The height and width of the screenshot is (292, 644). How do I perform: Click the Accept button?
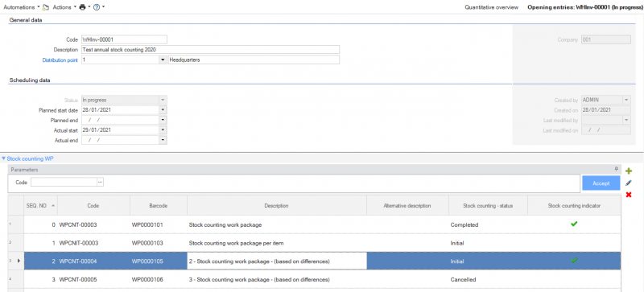pos(601,183)
